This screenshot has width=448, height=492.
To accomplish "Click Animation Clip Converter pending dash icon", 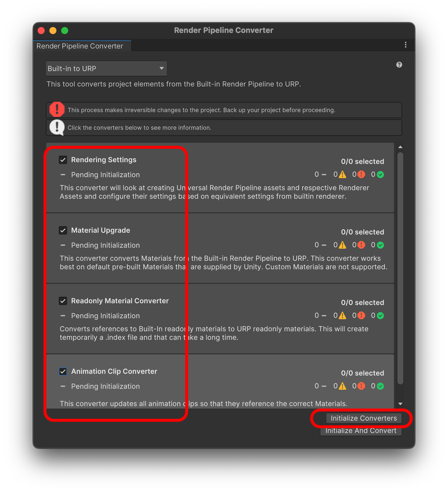I will tap(63, 386).
